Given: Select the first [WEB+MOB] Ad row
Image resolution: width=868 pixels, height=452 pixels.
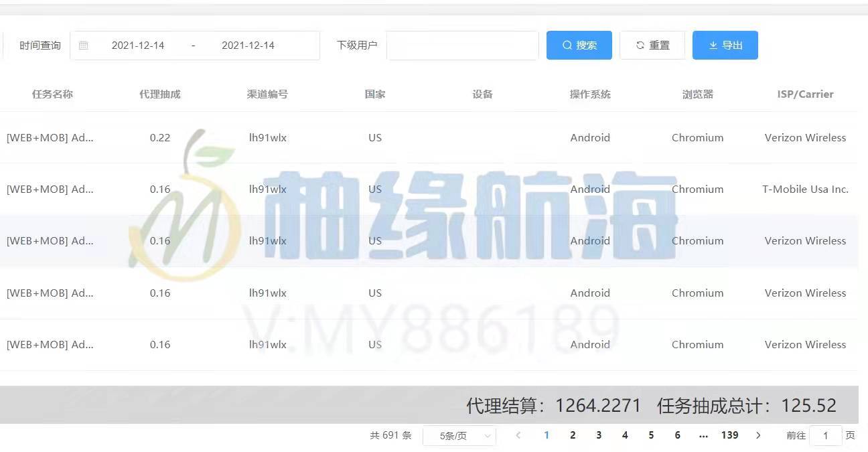Looking at the screenshot, I should (50, 137).
